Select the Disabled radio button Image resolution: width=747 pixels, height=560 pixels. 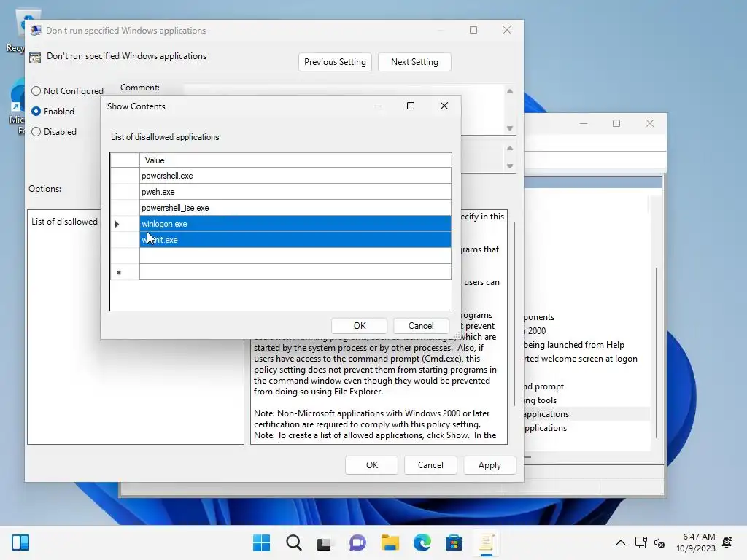click(36, 132)
